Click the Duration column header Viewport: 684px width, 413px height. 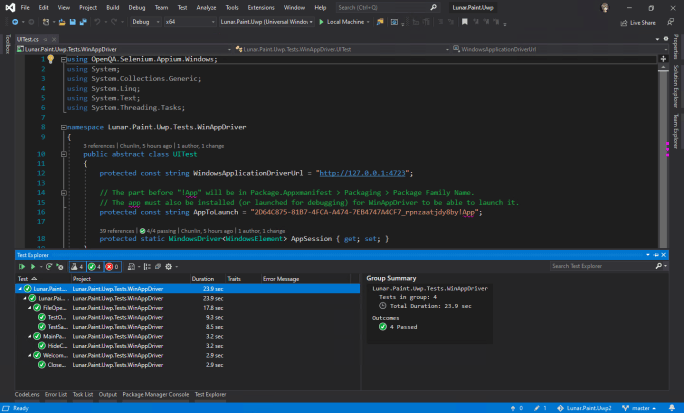click(x=203, y=279)
